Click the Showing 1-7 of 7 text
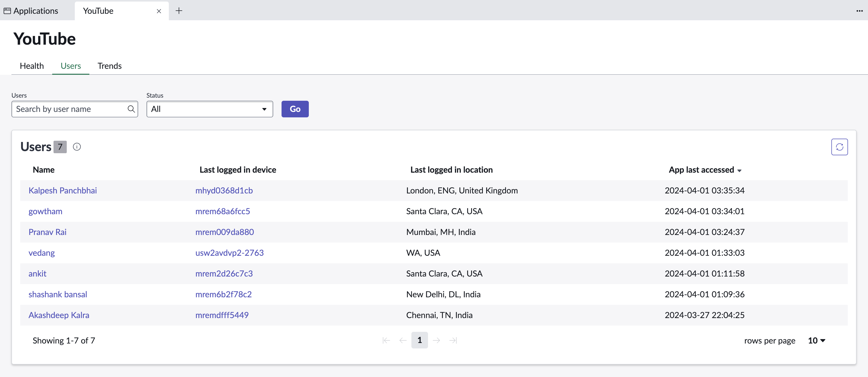Viewport: 868px width, 377px height. 64,341
